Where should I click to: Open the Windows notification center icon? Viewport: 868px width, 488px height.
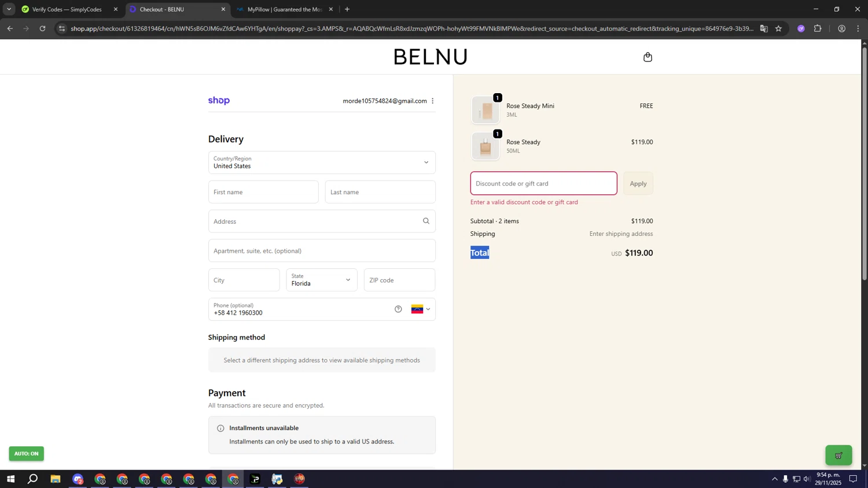(853, 479)
